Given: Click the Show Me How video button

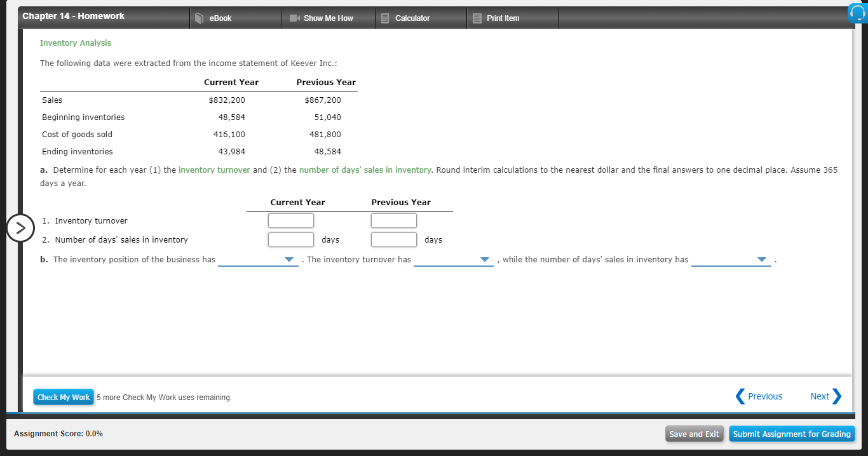Looking at the screenshot, I should click(x=328, y=18).
